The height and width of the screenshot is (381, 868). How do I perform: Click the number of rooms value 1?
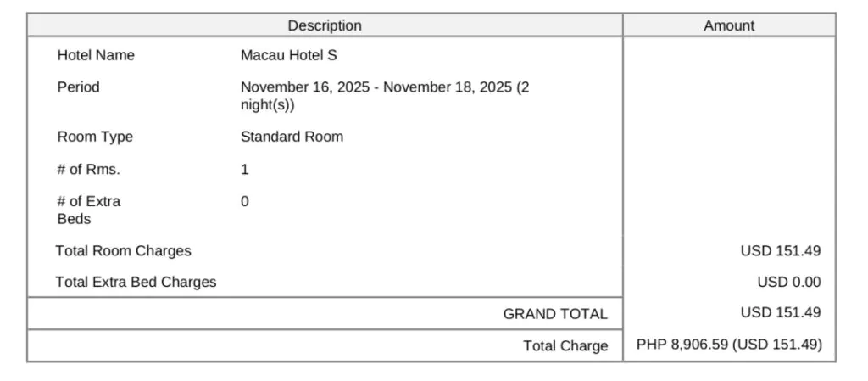pyautogui.click(x=245, y=169)
